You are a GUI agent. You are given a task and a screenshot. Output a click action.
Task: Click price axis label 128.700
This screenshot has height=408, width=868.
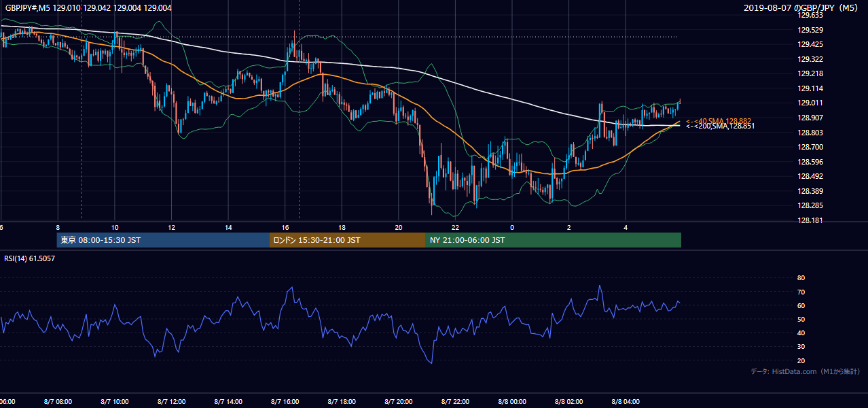810,147
